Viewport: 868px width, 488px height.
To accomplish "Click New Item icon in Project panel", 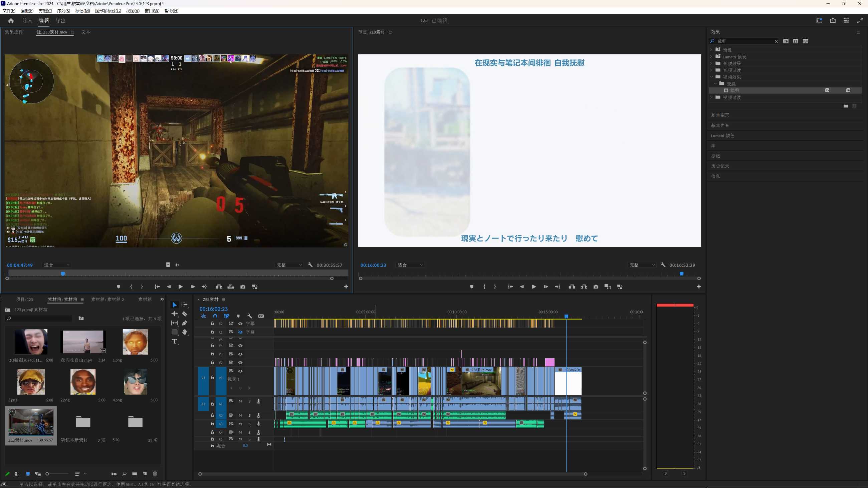I will click(145, 474).
